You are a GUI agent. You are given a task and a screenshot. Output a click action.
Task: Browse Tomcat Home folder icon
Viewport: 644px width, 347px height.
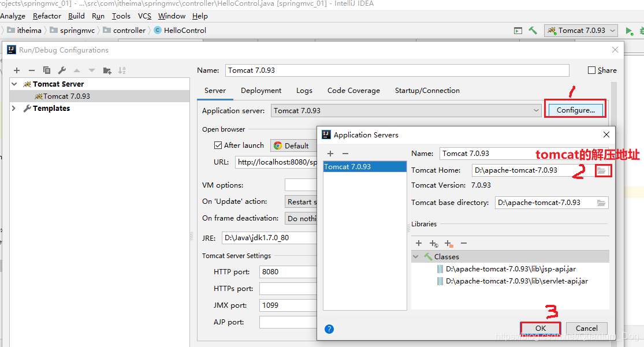coord(602,170)
